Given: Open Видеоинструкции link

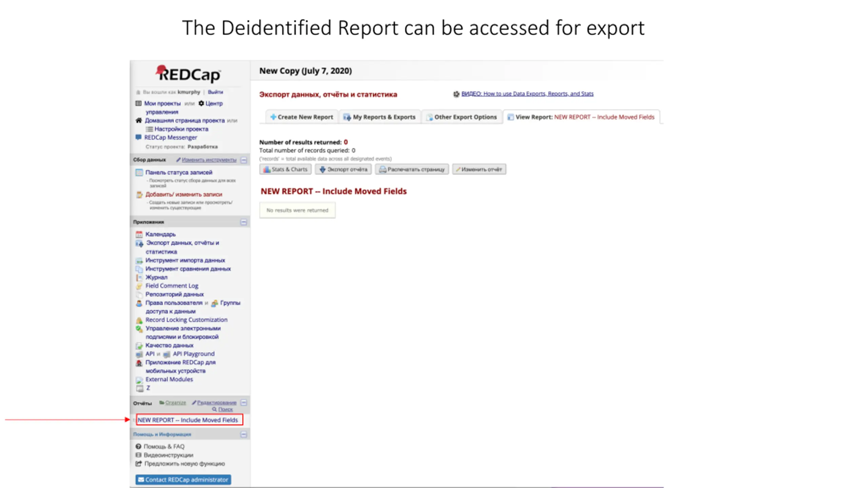Looking at the screenshot, I should (168, 455).
